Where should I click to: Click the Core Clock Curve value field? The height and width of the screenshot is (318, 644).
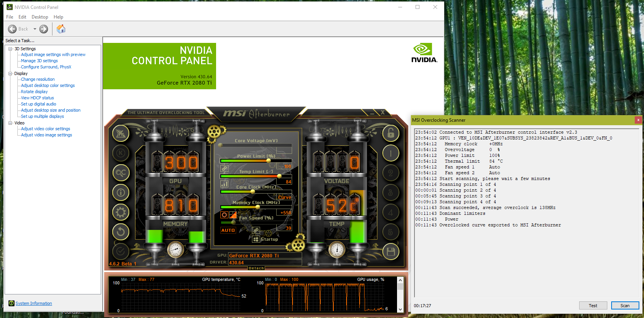(284, 197)
